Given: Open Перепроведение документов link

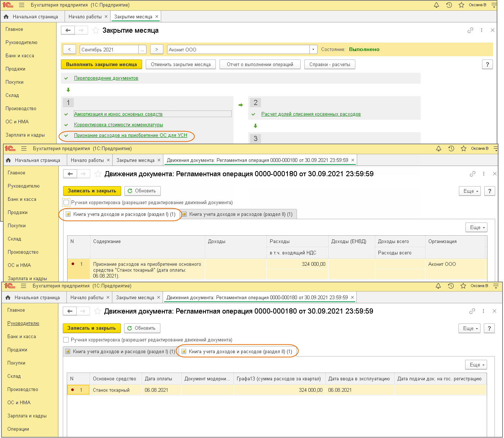Looking at the screenshot, I should point(106,78).
